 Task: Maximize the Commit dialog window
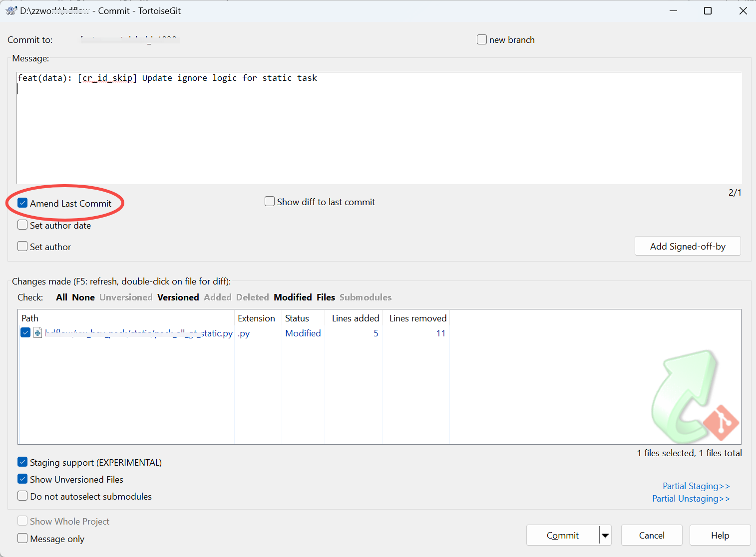tap(708, 10)
